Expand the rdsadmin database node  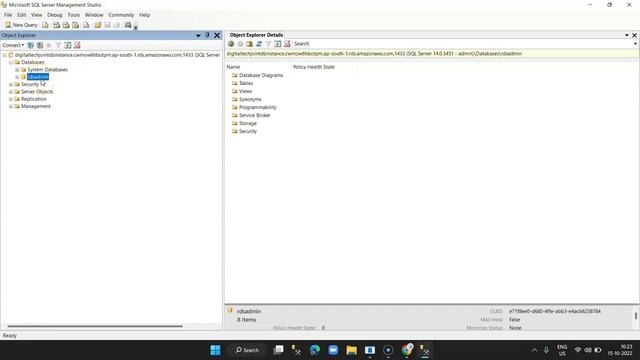point(17,77)
